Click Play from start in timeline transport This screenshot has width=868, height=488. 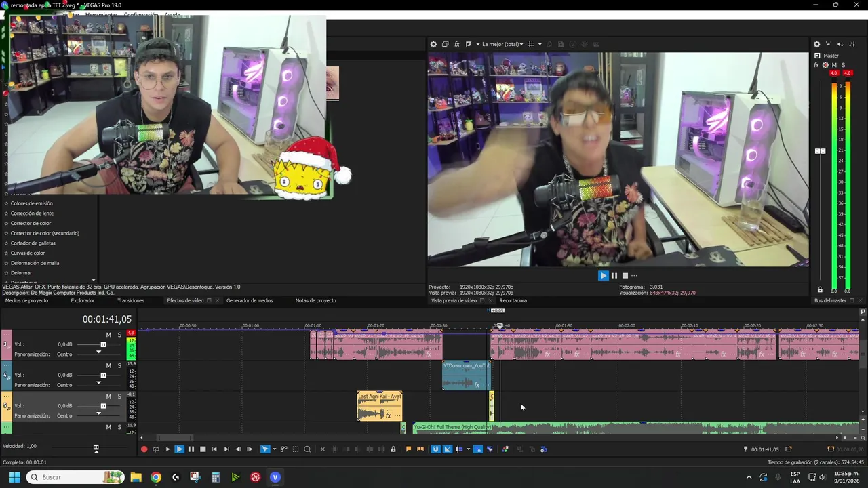pos(167,449)
